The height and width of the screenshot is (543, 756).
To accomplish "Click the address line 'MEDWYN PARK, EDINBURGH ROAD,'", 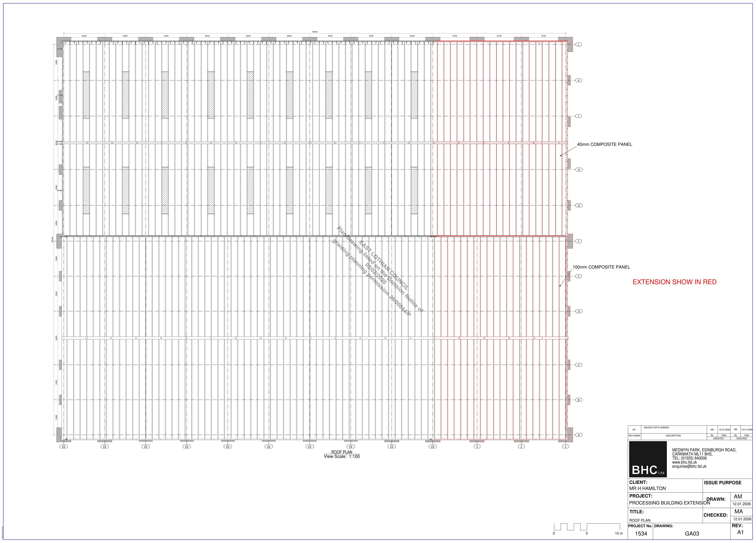I will pyautogui.click(x=704, y=450).
